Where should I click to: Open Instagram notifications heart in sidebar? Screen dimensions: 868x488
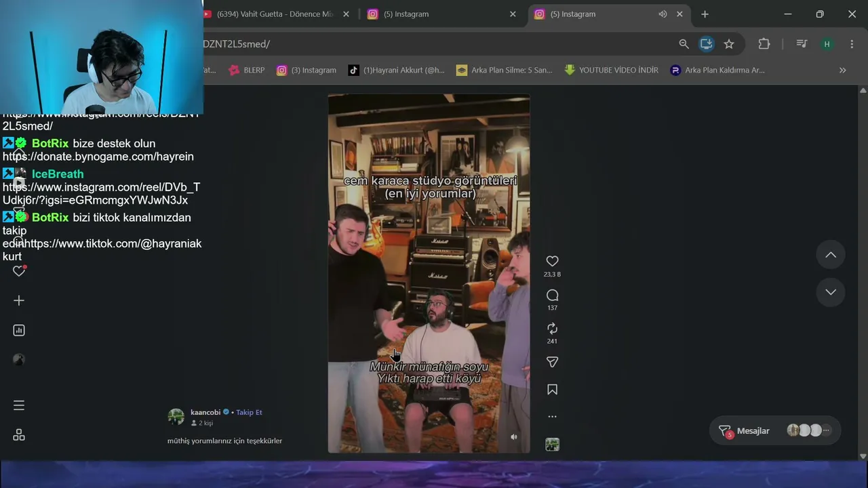click(x=19, y=270)
